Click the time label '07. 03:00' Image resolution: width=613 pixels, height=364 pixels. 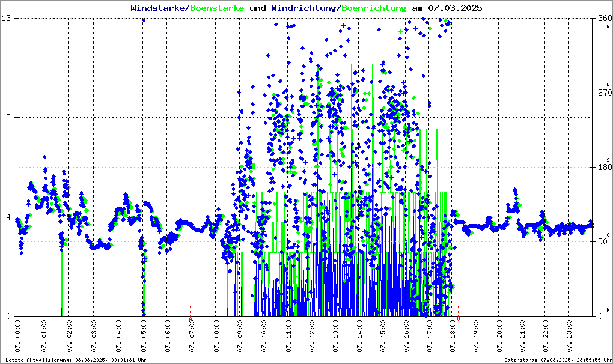tap(93, 336)
